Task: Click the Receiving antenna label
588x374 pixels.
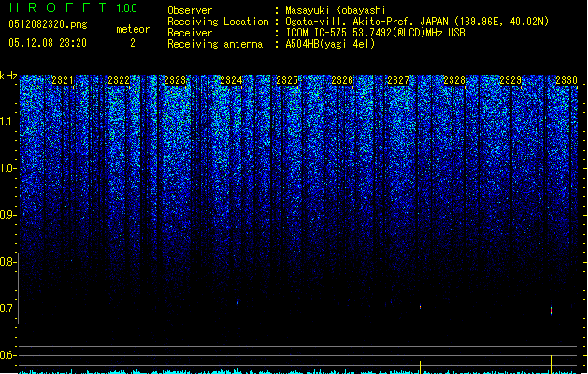Action: [x=215, y=44]
